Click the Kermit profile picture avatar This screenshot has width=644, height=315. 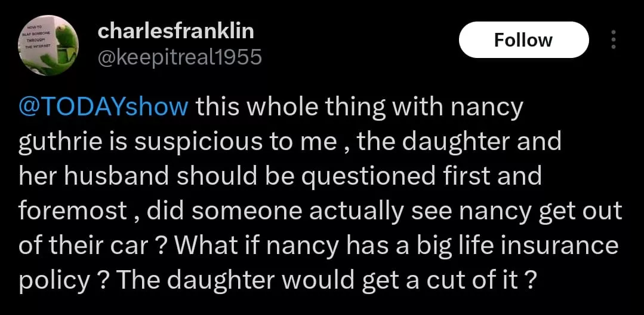47,45
